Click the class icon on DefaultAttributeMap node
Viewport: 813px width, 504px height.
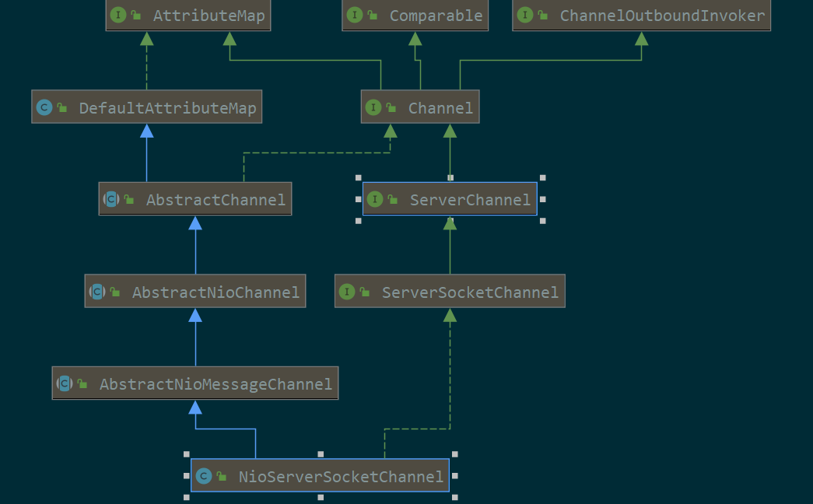(44, 107)
